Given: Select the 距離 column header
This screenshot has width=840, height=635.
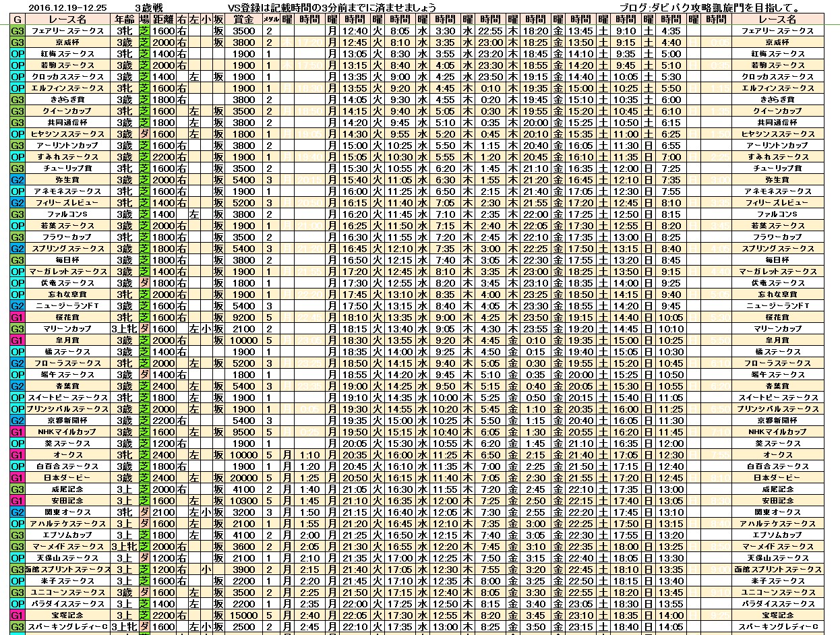Looking at the screenshot, I should click(163, 20).
